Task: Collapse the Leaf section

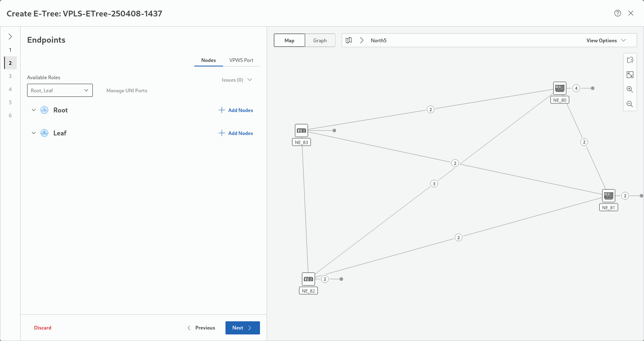Action: [x=34, y=133]
